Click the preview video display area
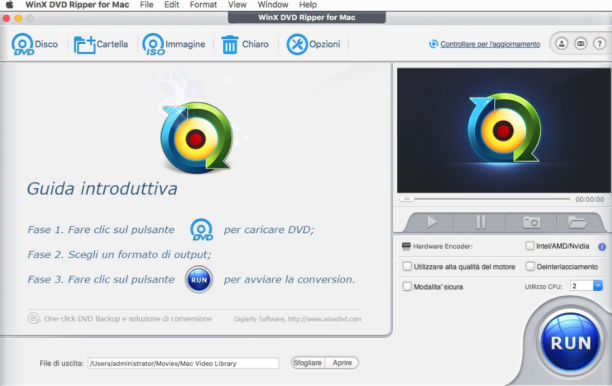The image size is (612, 386). click(x=503, y=130)
